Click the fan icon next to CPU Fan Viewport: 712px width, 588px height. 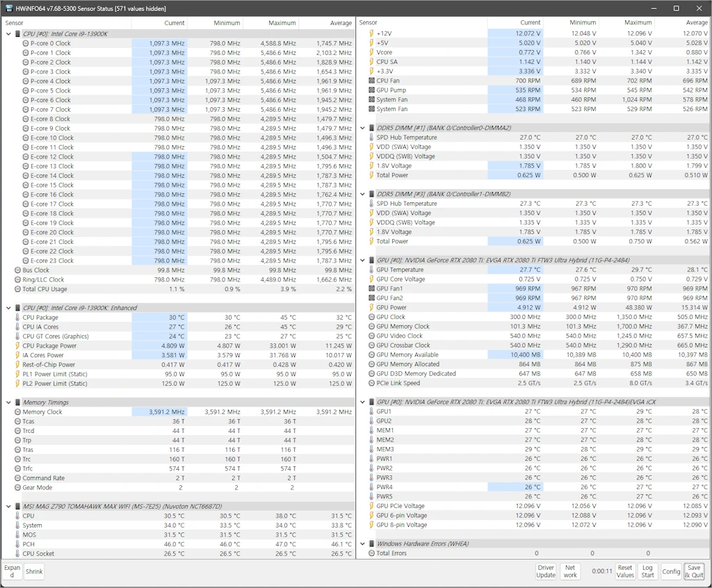[371, 81]
